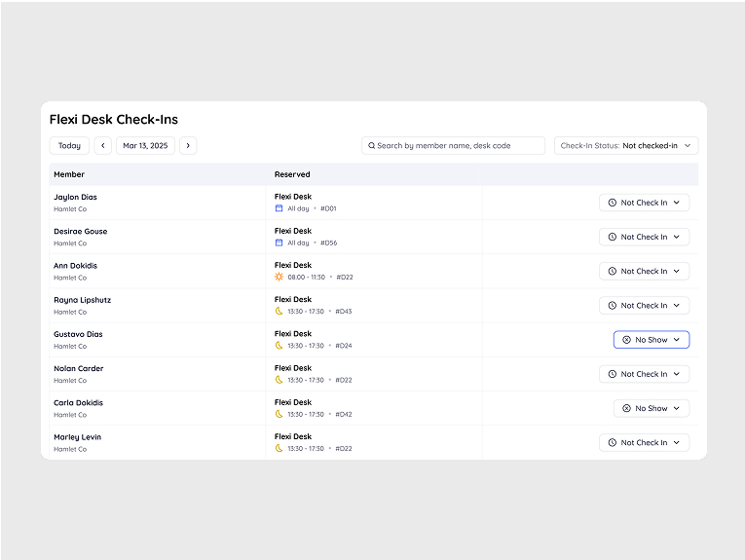Open the Check-In Status filter dropdown
This screenshot has width=745, height=560.
626,146
